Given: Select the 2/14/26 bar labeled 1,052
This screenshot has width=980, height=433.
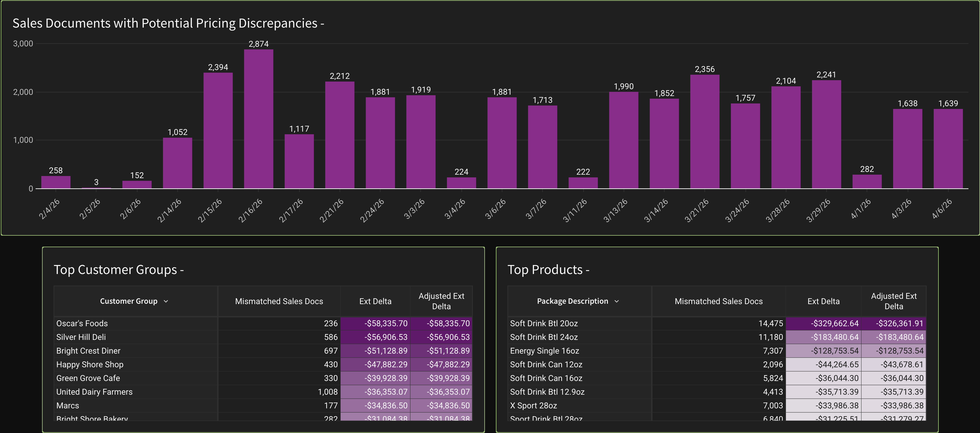Looking at the screenshot, I should (x=177, y=163).
